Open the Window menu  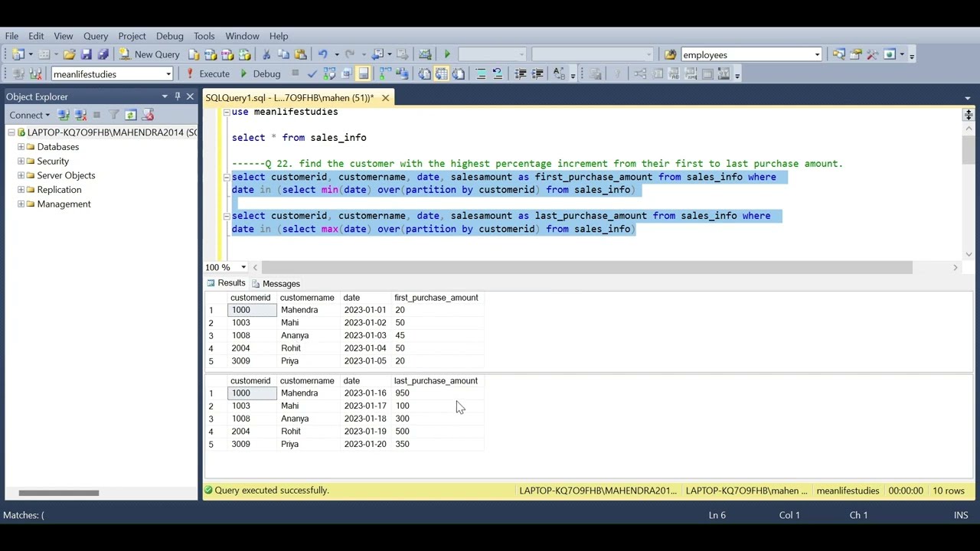(x=242, y=36)
